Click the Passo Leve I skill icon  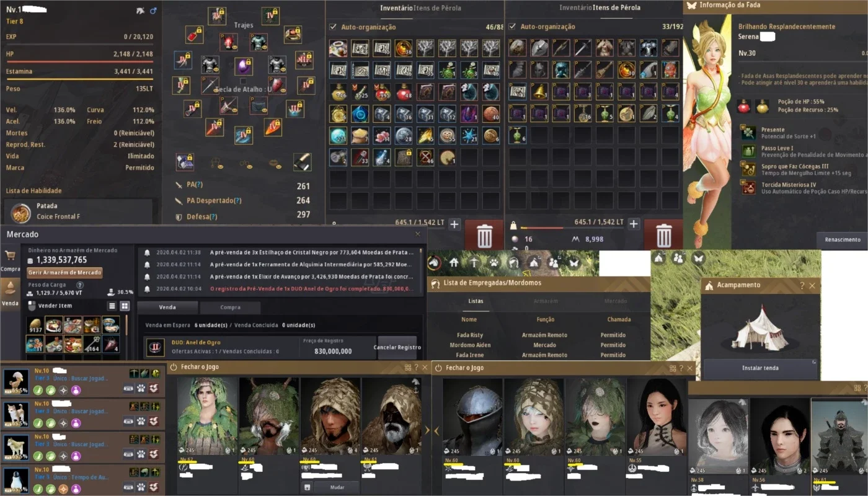750,151
